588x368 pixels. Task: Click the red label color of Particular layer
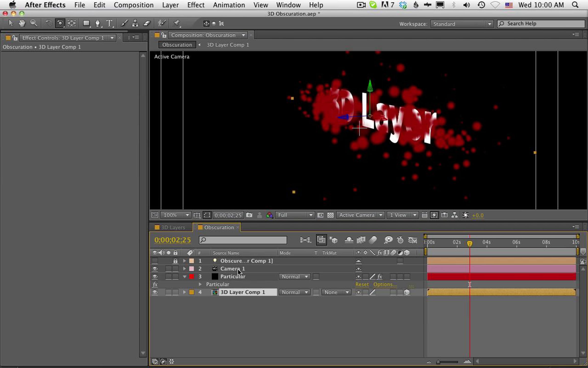tap(192, 276)
